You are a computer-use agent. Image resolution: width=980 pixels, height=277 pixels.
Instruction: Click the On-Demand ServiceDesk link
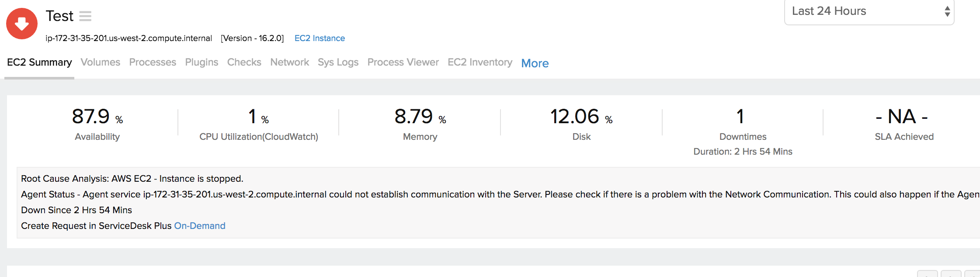(x=200, y=226)
